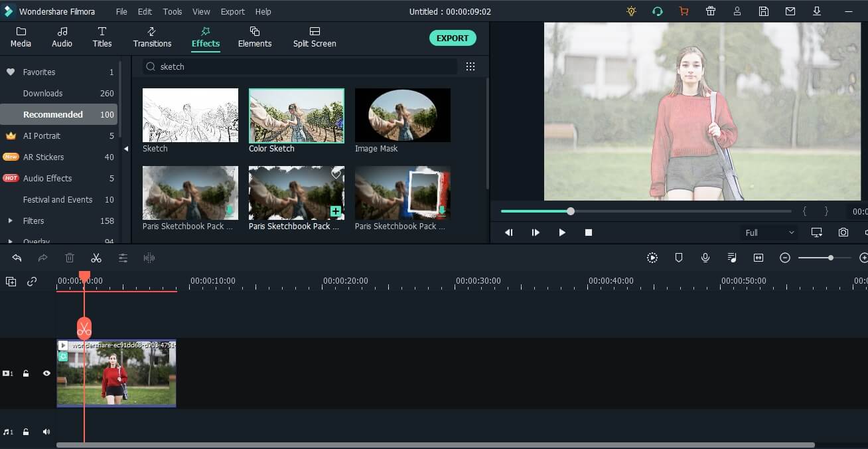Open the File menu
This screenshot has height=449, width=868.
(x=121, y=11)
